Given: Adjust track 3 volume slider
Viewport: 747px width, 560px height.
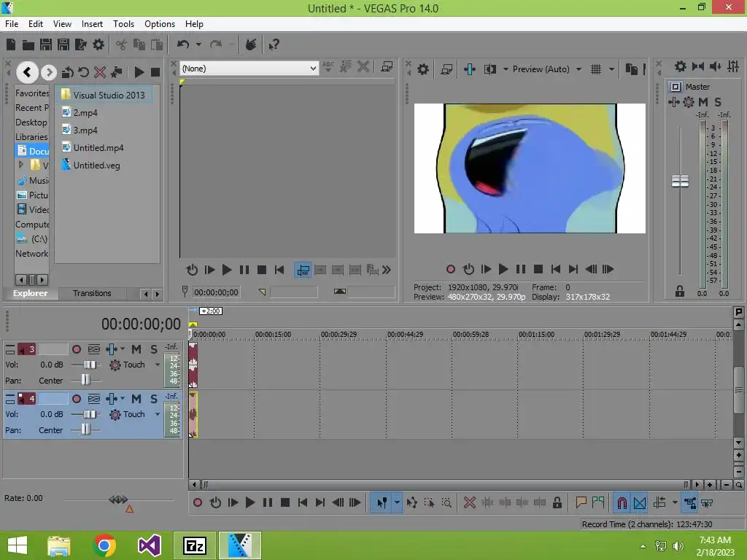Looking at the screenshot, I should (89, 365).
